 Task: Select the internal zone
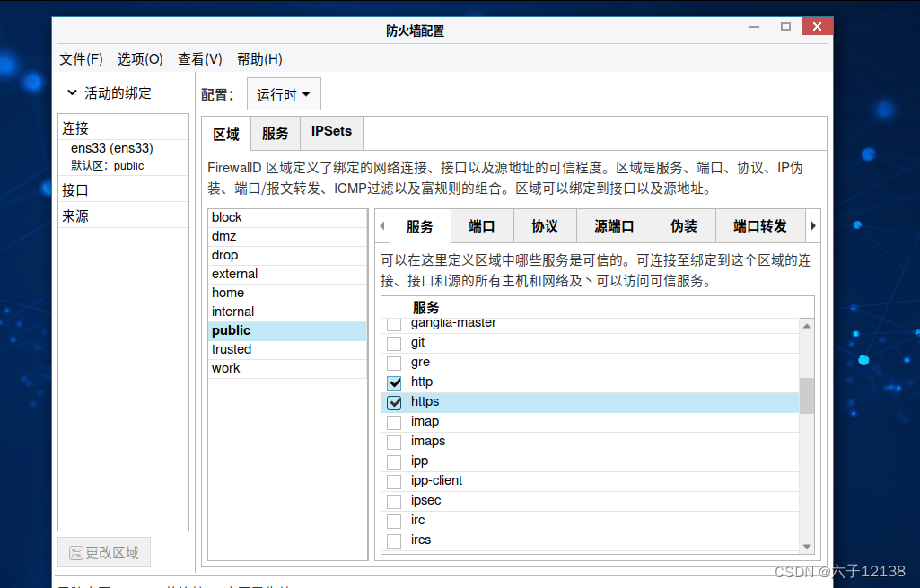click(287, 312)
